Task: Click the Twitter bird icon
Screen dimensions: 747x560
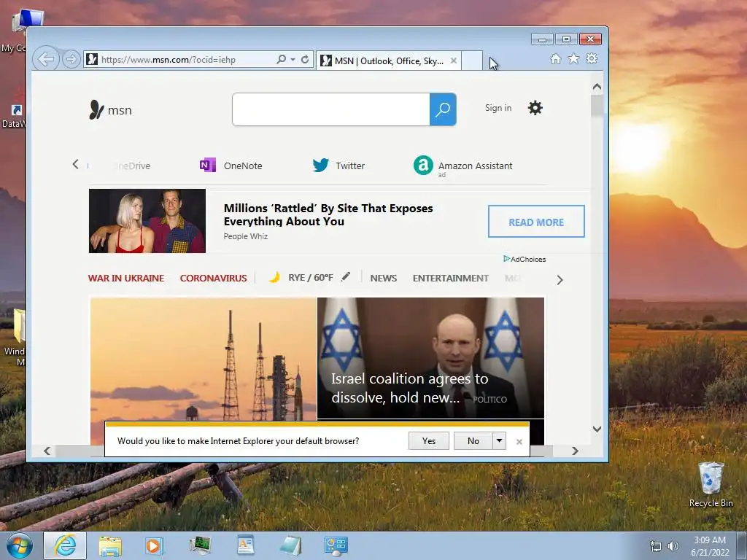Action: coord(321,166)
